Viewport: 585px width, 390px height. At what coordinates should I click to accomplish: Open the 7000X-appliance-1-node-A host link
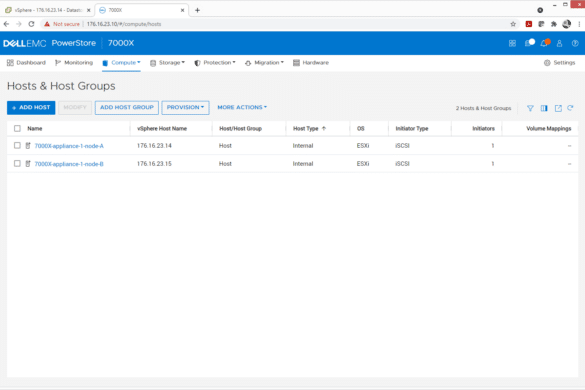[69, 146]
